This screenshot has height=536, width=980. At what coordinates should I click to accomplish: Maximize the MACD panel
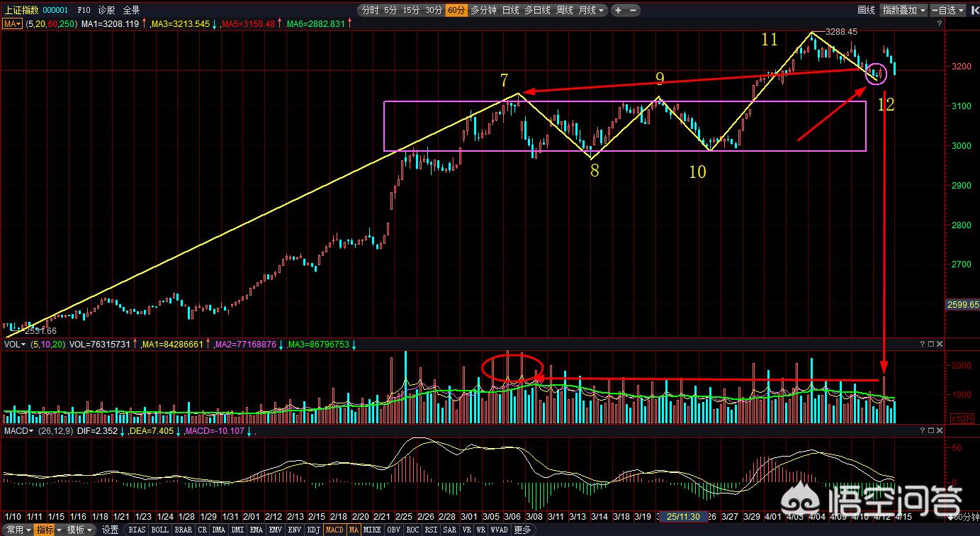point(930,430)
